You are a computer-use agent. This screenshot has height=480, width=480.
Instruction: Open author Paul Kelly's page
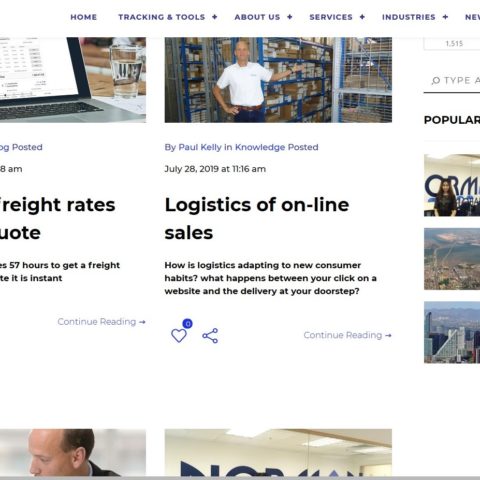pos(200,147)
